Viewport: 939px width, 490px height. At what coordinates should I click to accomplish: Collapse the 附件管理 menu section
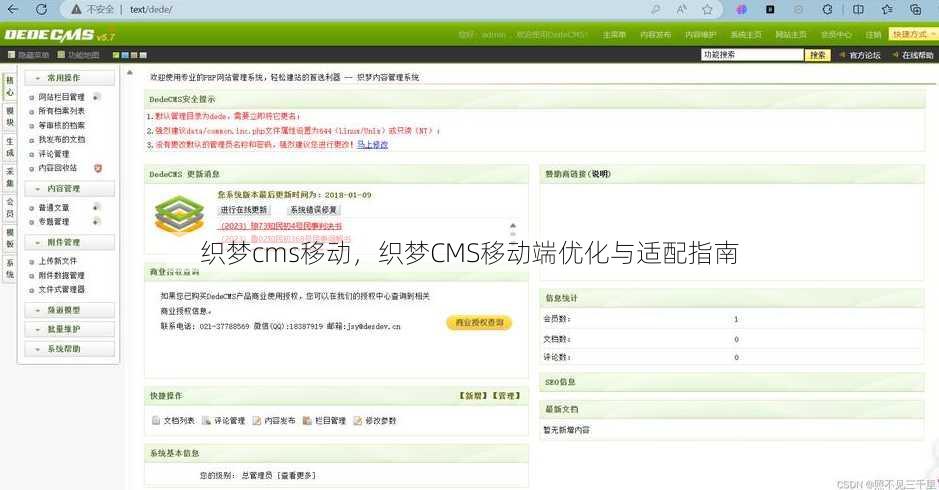[69, 243]
